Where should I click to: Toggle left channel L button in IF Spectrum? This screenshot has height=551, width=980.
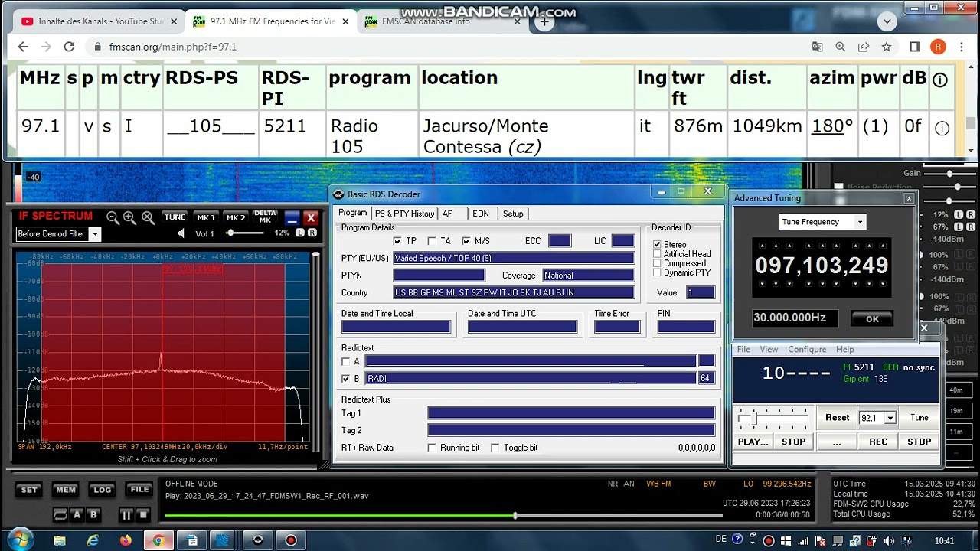300,233
